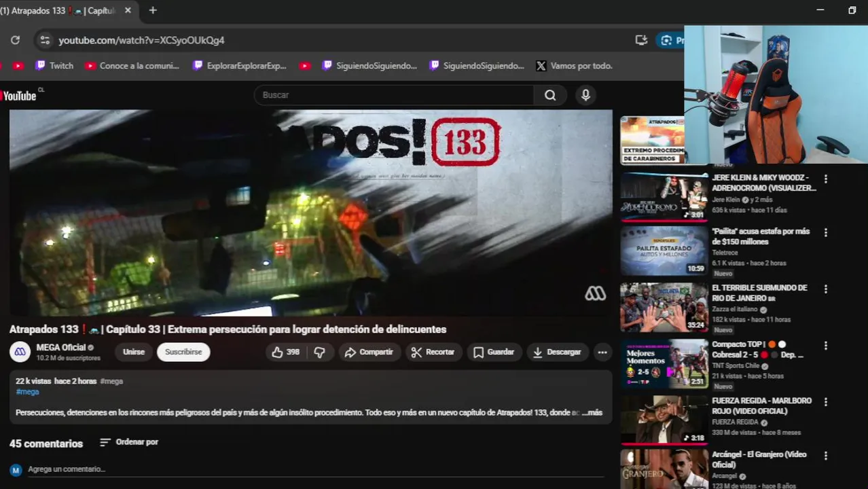Viewport: 868px width, 489px height.
Task: Click the Recortar clip button
Action: point(433,352)
